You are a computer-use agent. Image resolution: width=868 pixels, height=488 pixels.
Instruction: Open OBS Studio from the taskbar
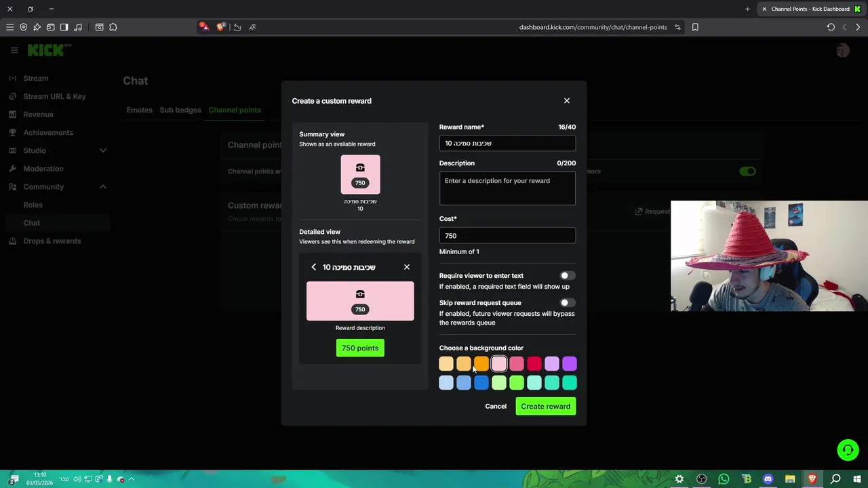[x=701, y=479]
